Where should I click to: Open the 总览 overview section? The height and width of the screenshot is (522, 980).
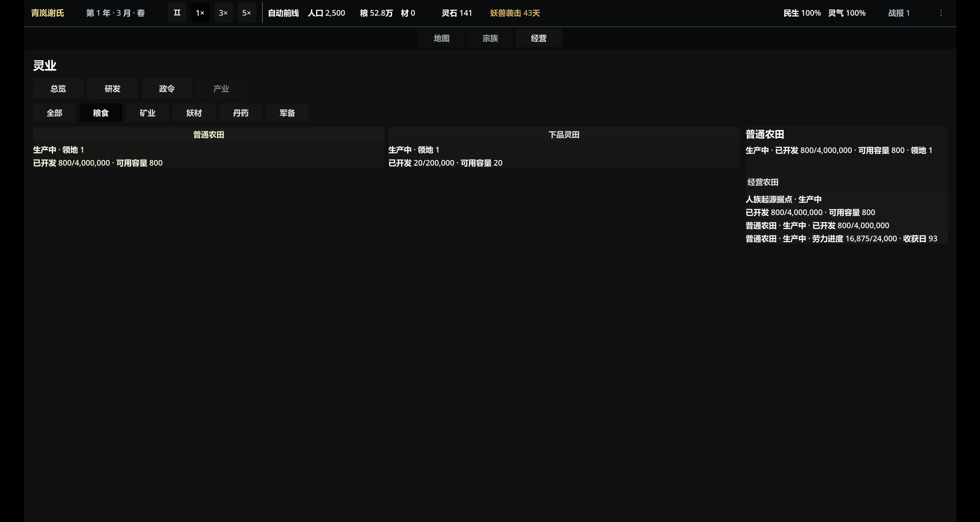point(58,89)
